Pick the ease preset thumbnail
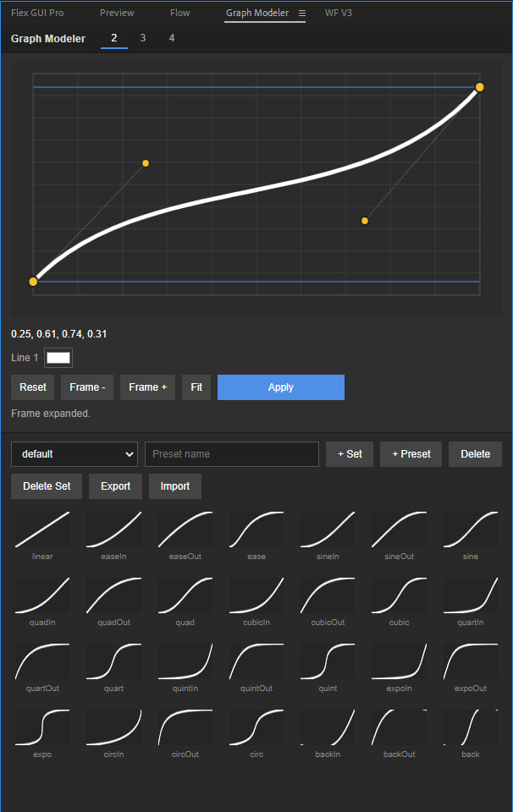513x812 pixels. [x=256, y=529]
